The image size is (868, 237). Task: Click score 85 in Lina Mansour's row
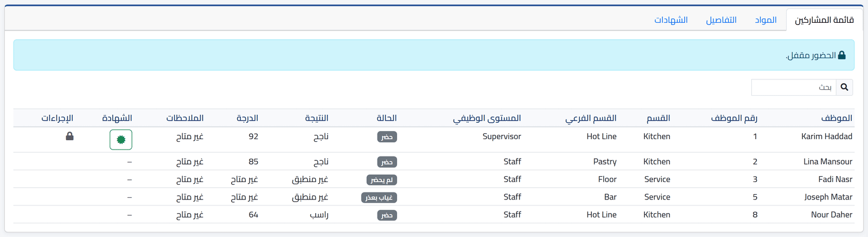(x=253, y=161)
